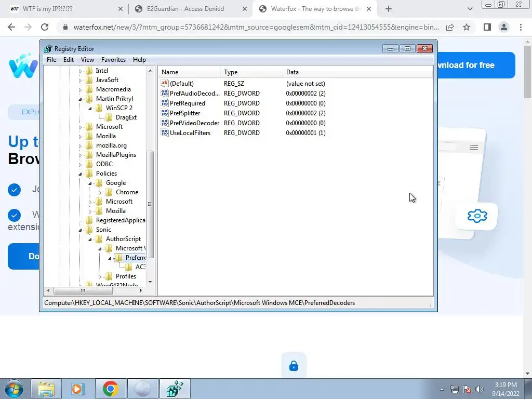Image resolution: width=532 pixels, height=399 pixels.
Task: Open the Chrome profile avatar
Action: coord(504,27)
